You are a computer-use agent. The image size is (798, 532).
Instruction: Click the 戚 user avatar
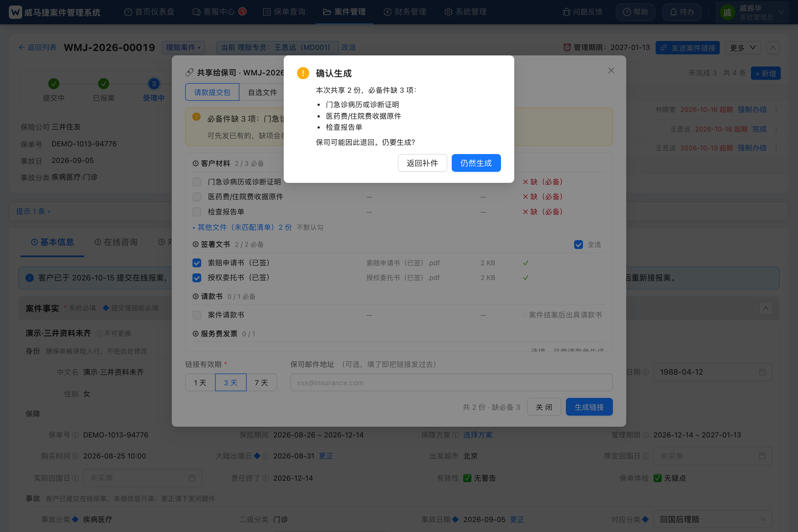pyautogui.click(x=727, y=13)
